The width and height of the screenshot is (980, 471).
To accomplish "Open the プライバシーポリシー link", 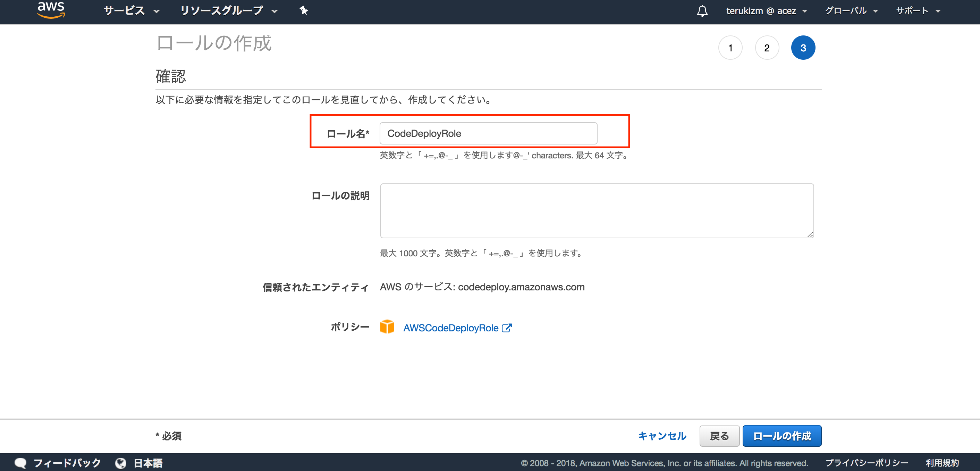I will [866, 463].
